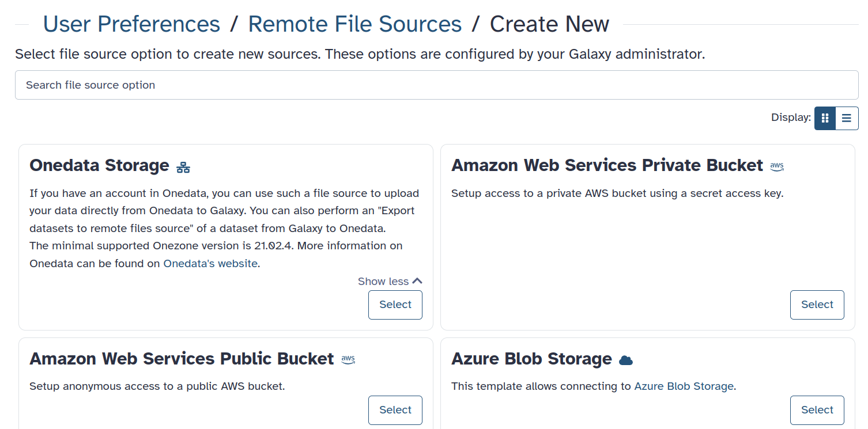The width and height of the screenshot is (868, 429).
Task: Open the Azure Blob Storage link
Action: point(684,386)
